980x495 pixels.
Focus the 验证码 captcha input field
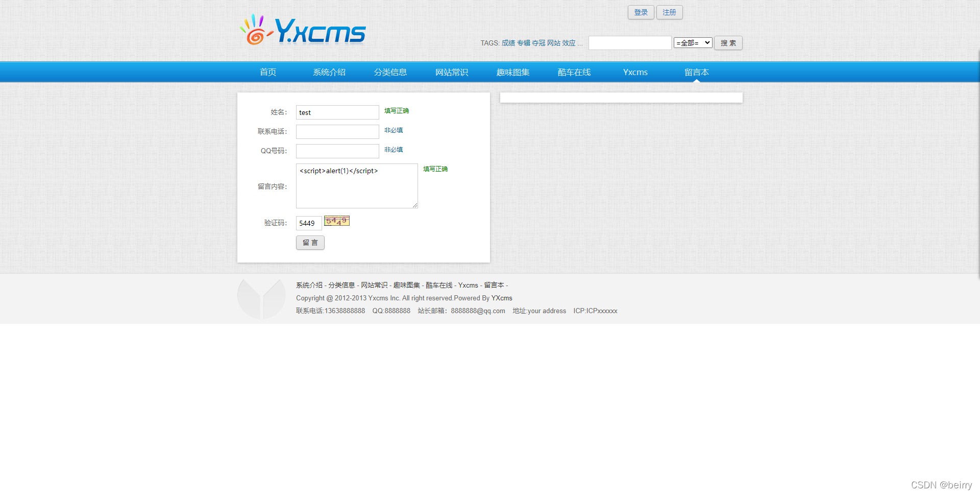click(309, 223)
